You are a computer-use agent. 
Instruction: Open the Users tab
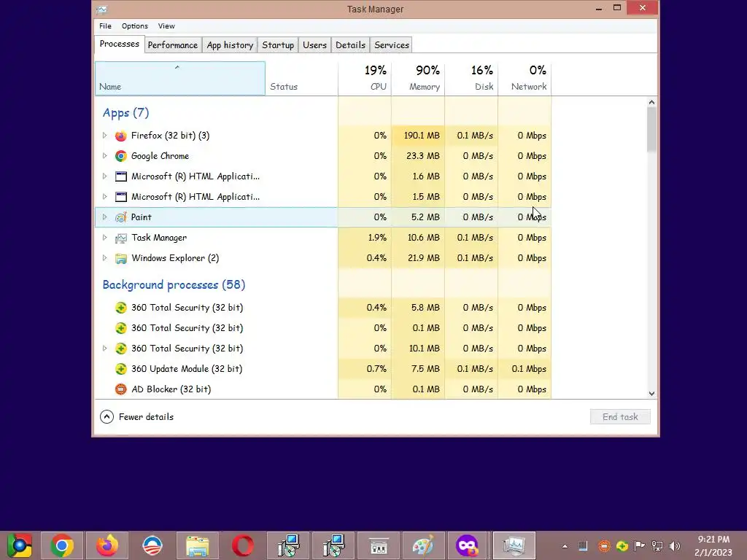pyautogui.click(x=314, y=45)
